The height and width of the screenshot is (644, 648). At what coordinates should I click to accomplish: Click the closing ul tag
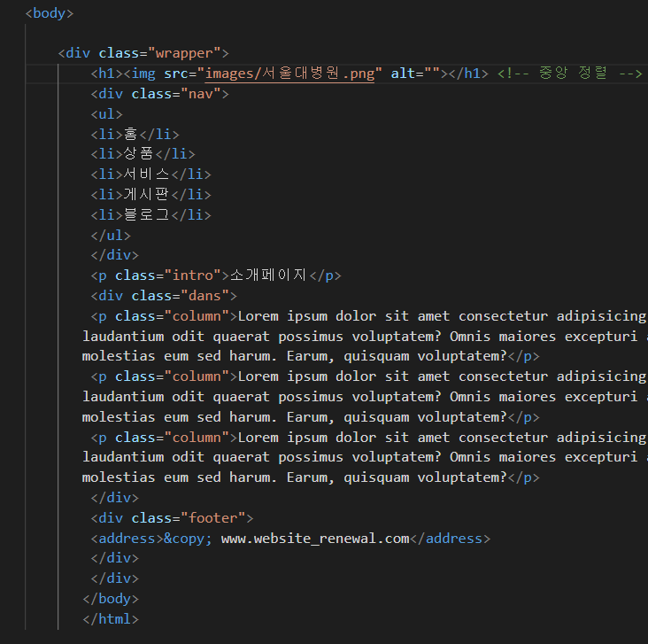[x=111, y=236]
